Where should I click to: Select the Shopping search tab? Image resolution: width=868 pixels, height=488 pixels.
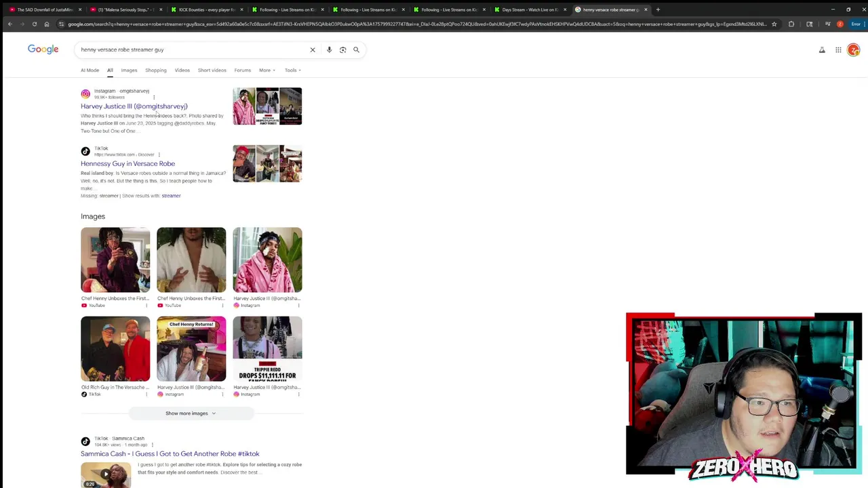click(155, 70)
